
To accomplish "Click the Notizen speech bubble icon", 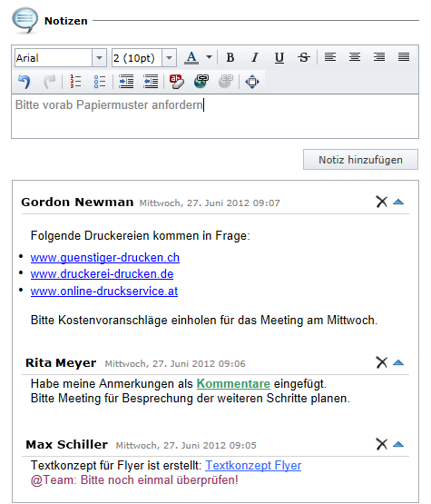I will [x=25, y=20].
